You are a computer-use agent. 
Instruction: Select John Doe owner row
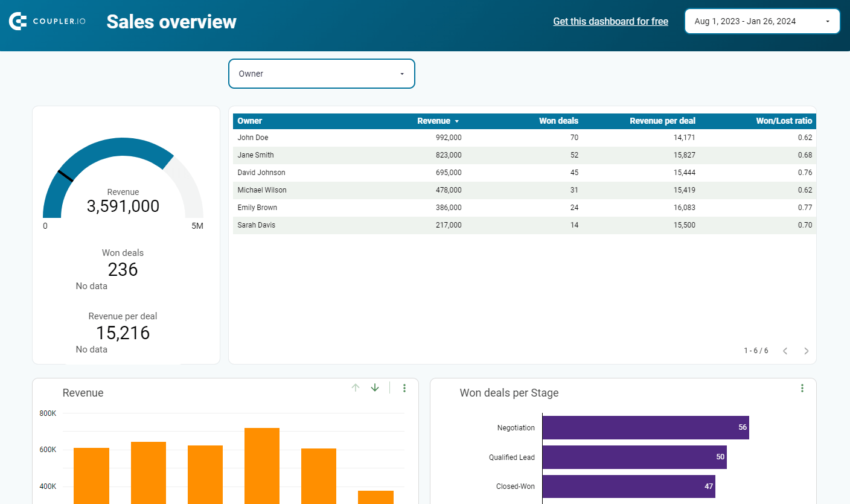(x=524, y=138)
